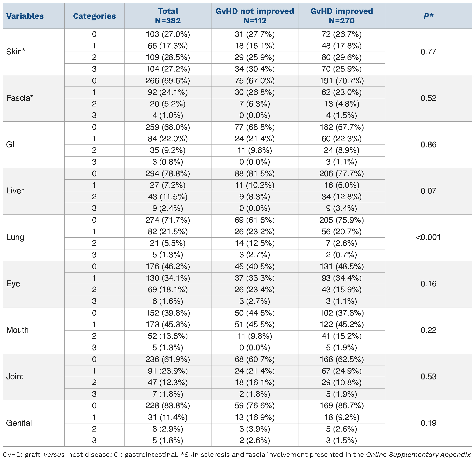Select the Joint variable cell
This screenshot has width=476, height=462.
[x=15, y=376]
